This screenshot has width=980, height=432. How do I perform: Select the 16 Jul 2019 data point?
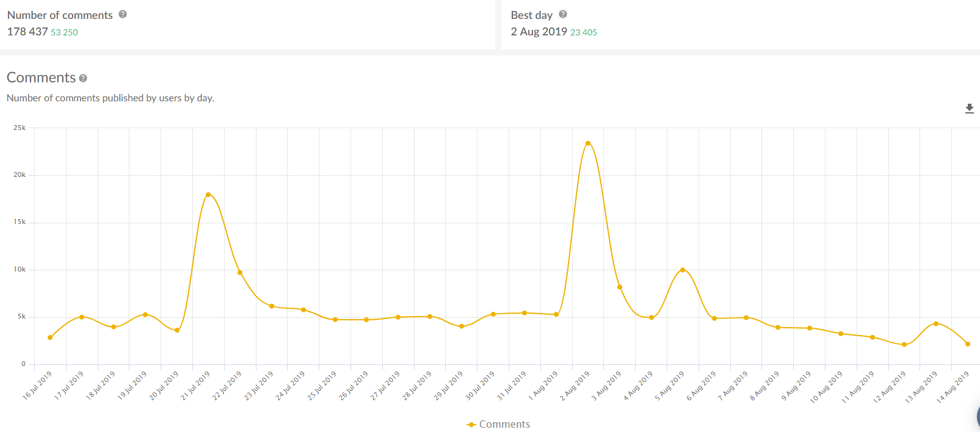[50, 337]
